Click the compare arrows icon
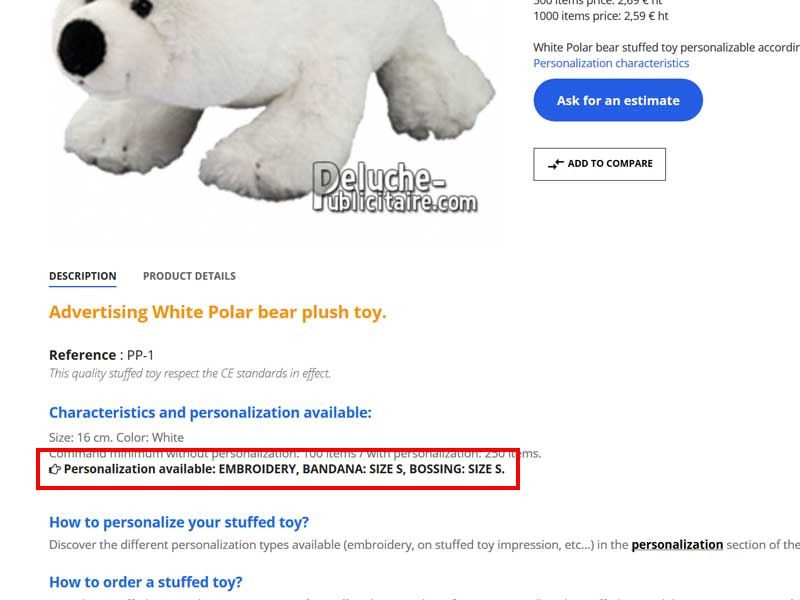The width and height of the screenshot is (800, 600). [556, 164]
